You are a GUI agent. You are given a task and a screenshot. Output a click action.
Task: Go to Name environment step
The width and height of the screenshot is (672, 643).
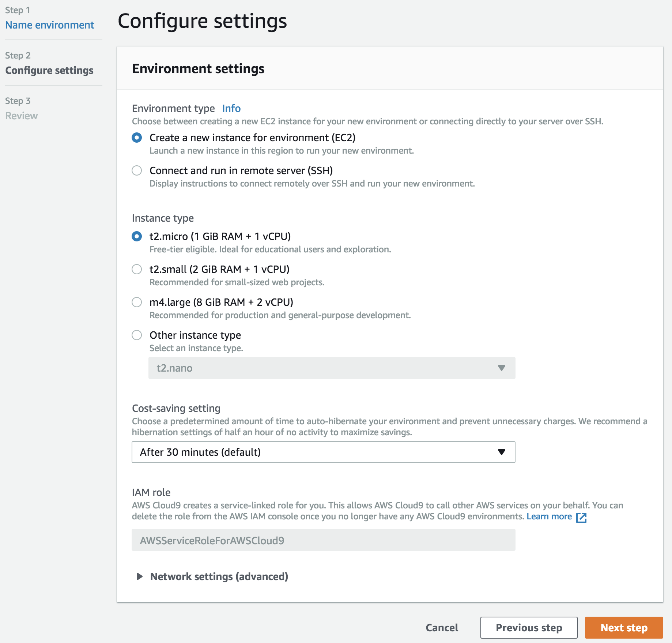(50, 25)
